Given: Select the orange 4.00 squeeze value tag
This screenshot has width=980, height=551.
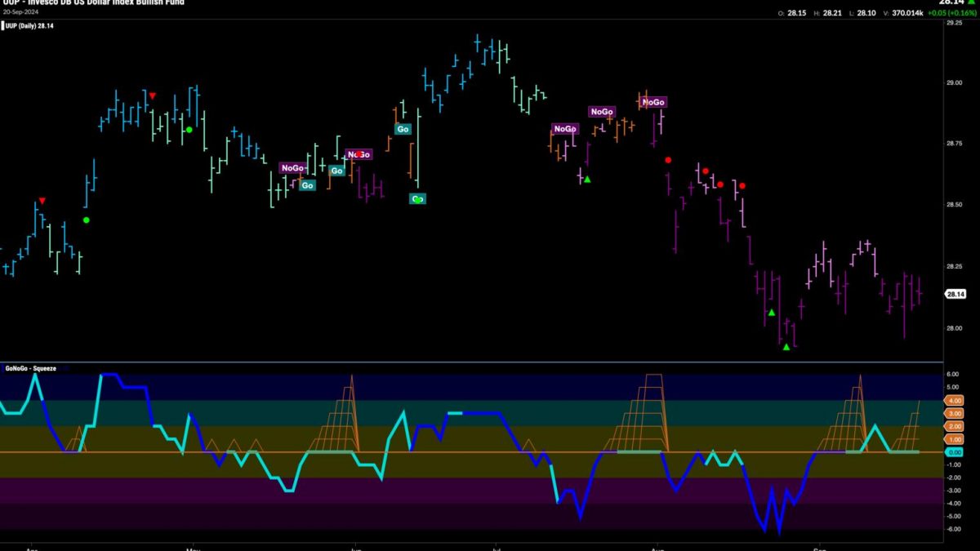Looking at the screenshot, I should click(x=955, y=401).
